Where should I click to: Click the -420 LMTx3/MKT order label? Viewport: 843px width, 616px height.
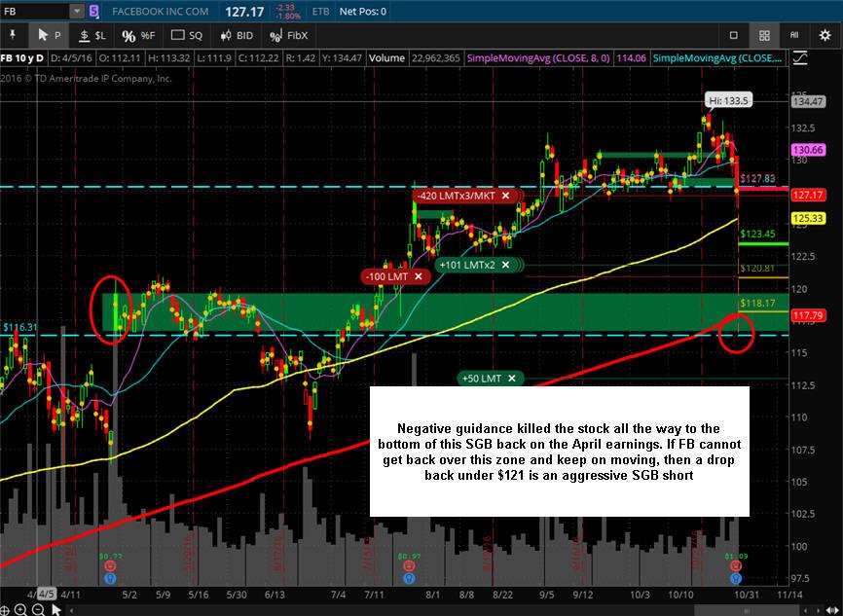coord(456,196)
